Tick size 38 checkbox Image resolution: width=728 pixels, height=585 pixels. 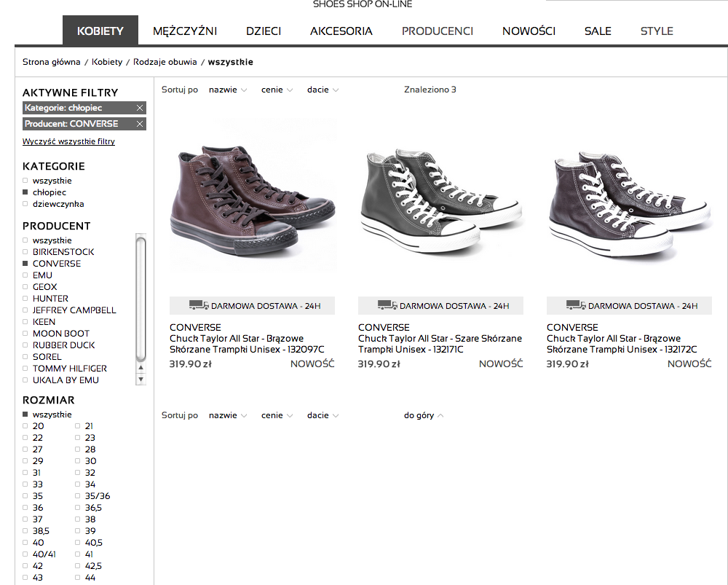(x=78, y=519)
